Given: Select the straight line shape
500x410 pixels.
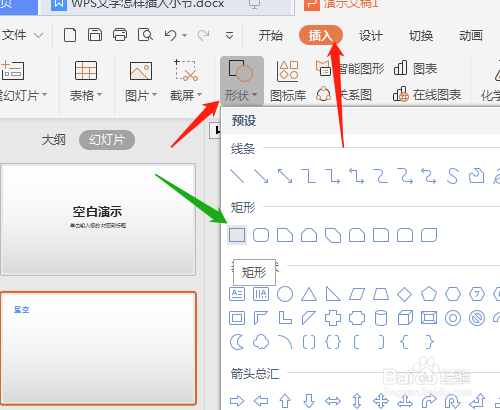Looking at the screenshot, I should click(237, 176).
